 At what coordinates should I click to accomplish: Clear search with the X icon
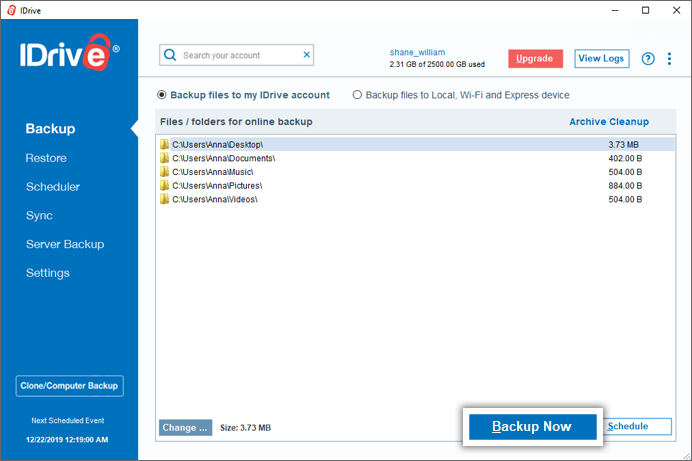pyautogui.click(x=306, y=55)
